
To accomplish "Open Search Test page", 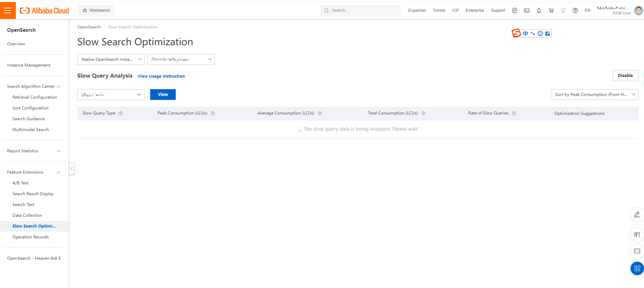I will [x=23, y=205].
